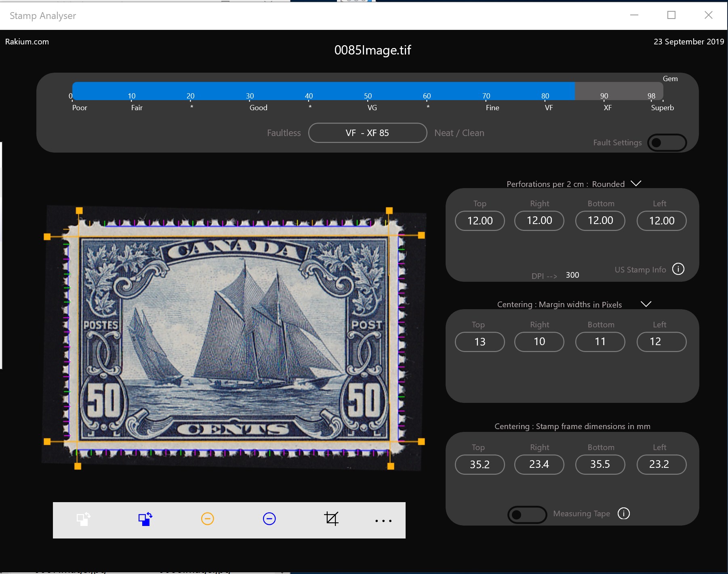Image resolution: width=728 pixels, height=574 pixels.
Task: Click the Neat / Clean label
Action: tap(459, 133)
